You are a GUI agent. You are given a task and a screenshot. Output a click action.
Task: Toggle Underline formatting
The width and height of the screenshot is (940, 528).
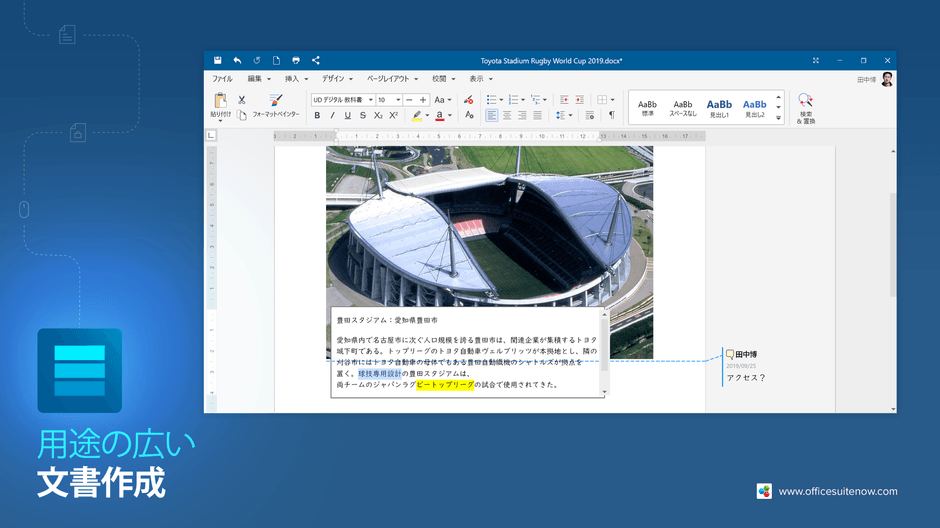pyautogui.click(x=348, y=115)
